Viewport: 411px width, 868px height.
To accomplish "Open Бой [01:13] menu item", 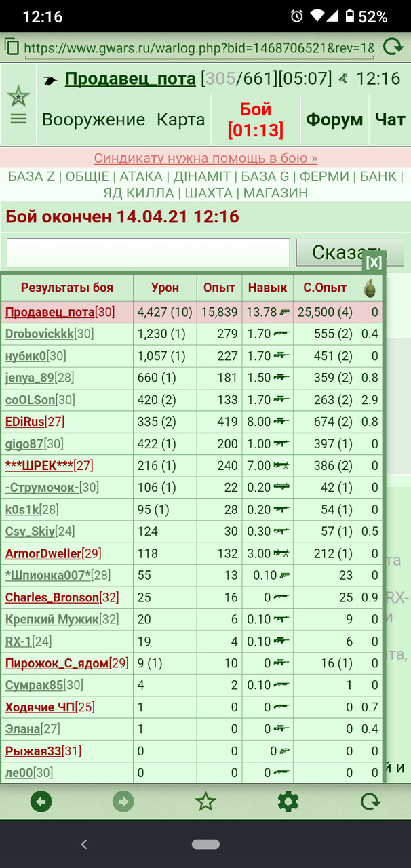I will [x=256, y=120].
